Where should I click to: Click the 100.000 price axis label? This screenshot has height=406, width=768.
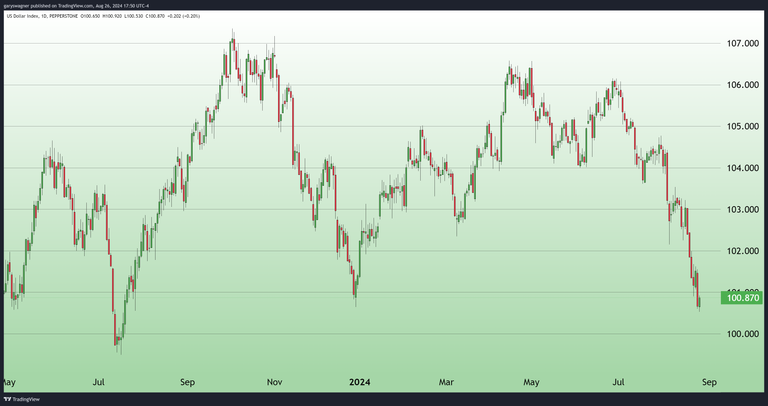740,334
